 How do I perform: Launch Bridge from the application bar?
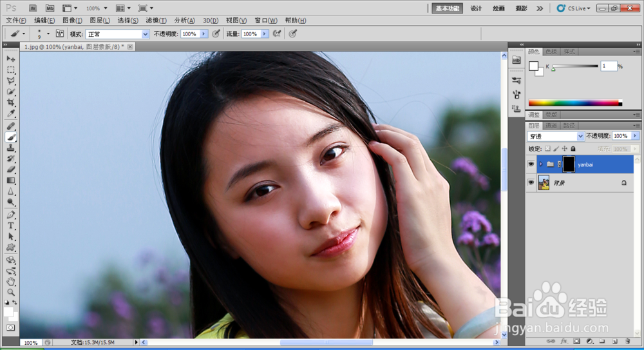pos(33,8)
